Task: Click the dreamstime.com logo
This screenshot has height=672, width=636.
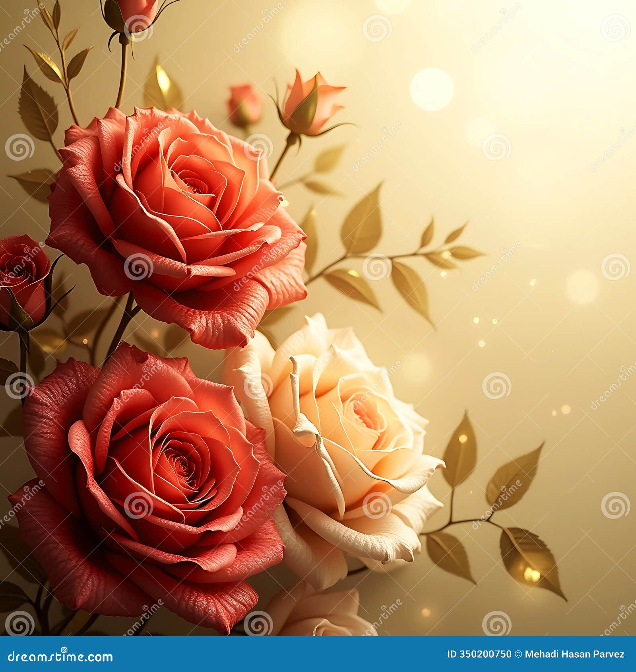Action: (59, 656)
